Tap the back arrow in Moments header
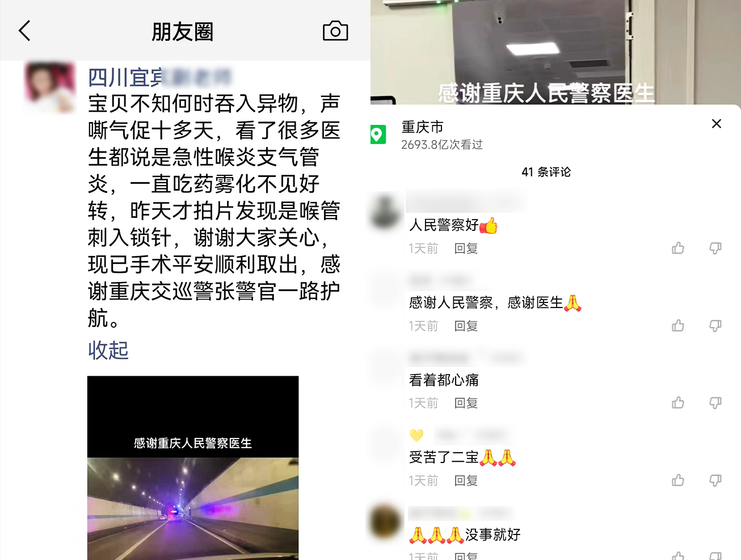The width and height of the screenshot is (741, 560). 24,31
